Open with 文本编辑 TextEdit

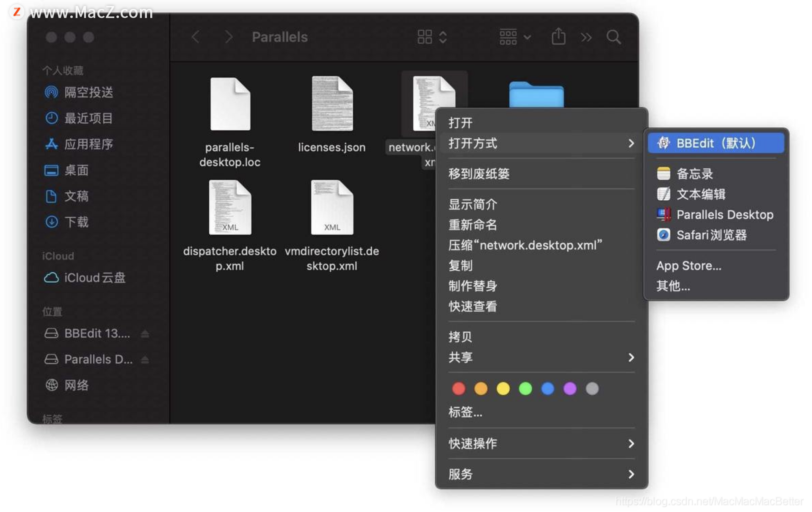[x=715, y=194]
